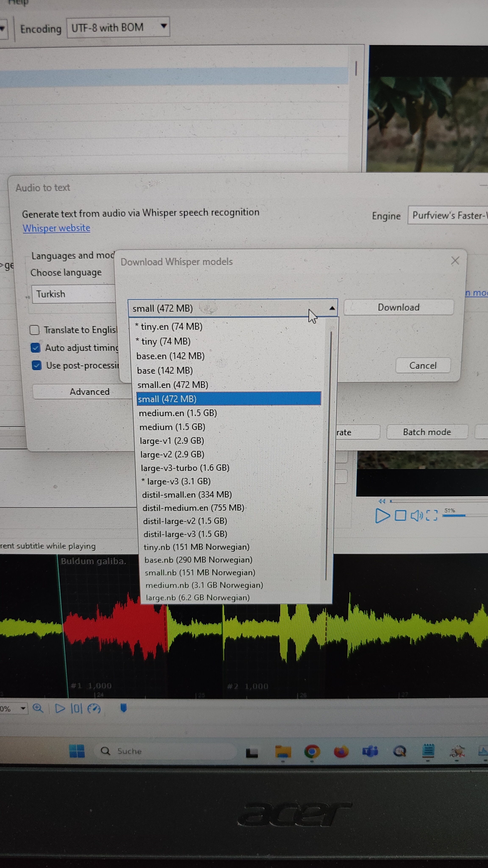Select large.nb (6.2 GB Norwegian)
This screenshot has width=488, height=868.
click(x=198, y=597)
